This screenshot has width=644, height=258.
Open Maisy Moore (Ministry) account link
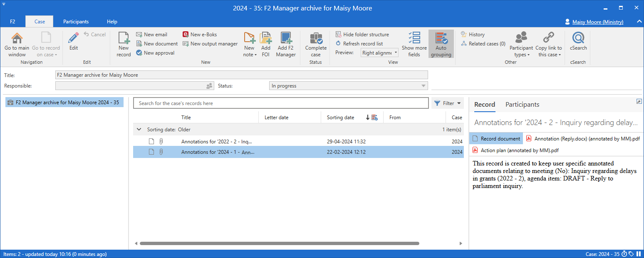click(x=597, y=22)
